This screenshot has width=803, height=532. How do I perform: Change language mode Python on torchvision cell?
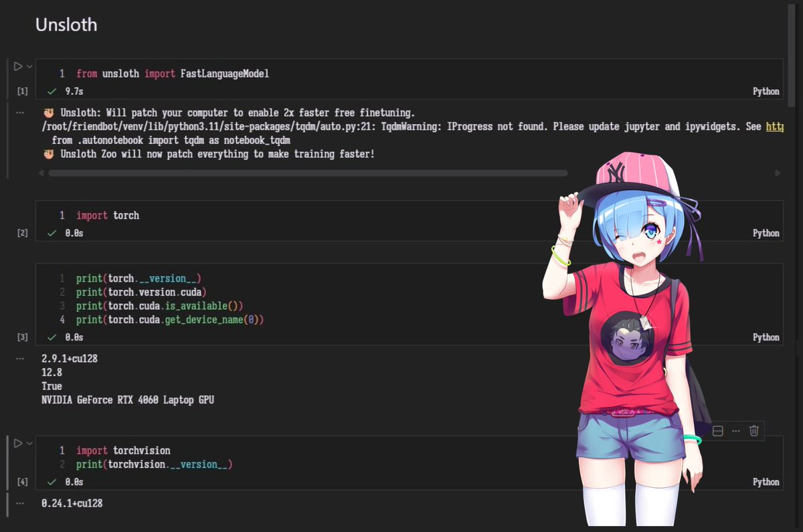(766, 482)
